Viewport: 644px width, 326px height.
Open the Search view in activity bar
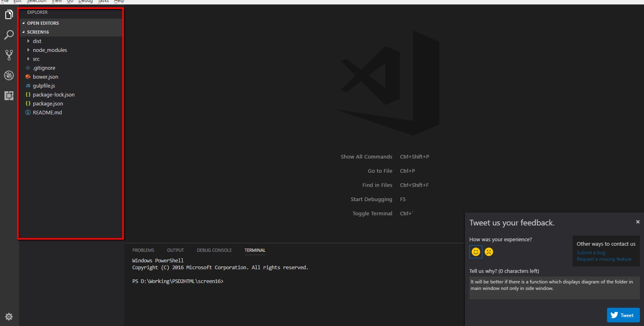pos(9,35)
